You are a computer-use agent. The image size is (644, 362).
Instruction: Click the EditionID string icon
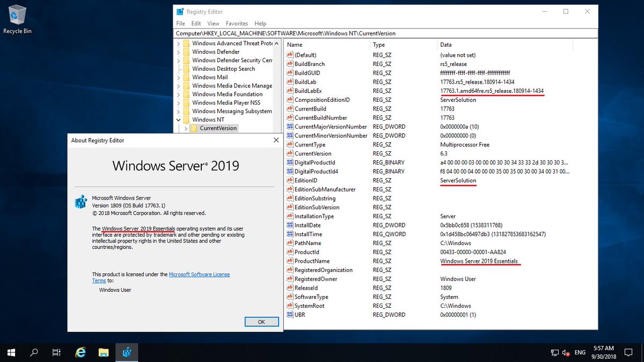(290, 180)
